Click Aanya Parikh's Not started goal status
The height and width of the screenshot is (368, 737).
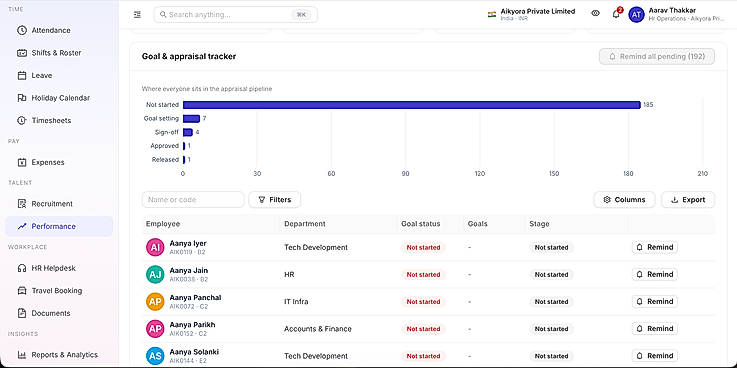pos(423,329)
